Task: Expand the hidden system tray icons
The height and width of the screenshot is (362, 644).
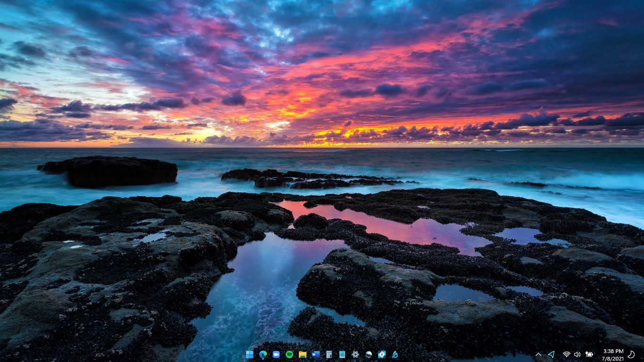Action: (x=539, y=354)
